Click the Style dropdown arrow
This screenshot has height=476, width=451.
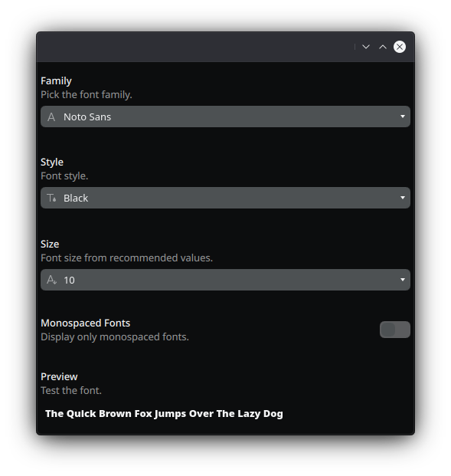point(403,198)
